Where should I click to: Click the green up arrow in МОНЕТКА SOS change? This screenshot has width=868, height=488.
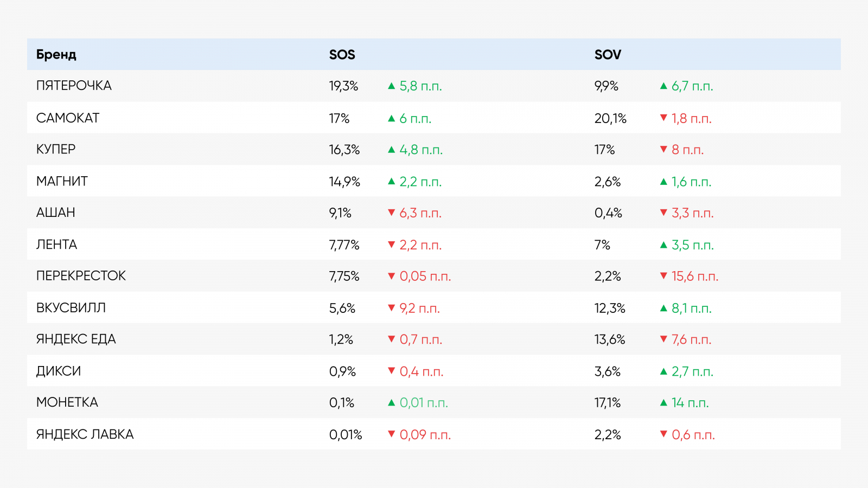tap(391, 403)
